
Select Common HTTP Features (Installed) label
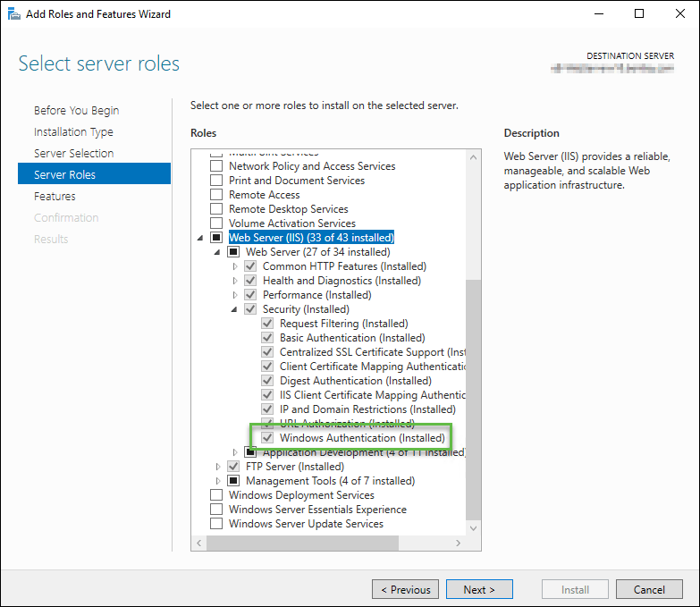coord(344,266)
